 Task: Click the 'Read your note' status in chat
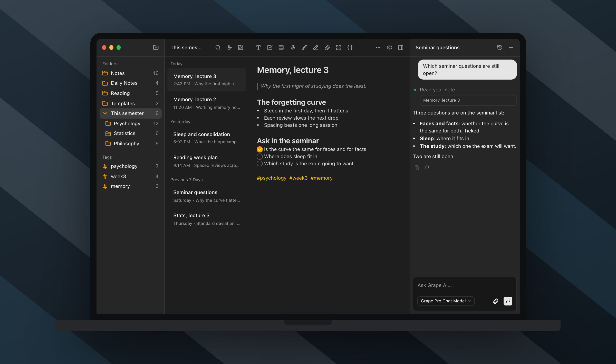[x=437, y=90]
